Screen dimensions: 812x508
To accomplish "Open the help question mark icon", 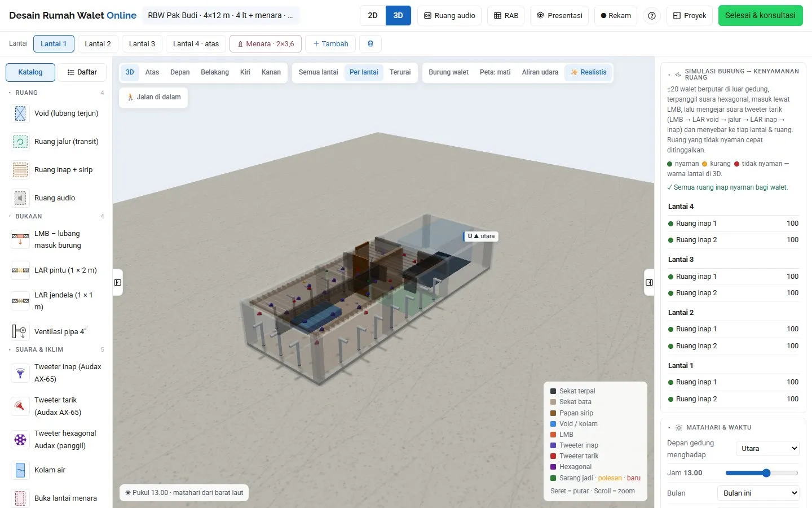I will click(652, 16).
